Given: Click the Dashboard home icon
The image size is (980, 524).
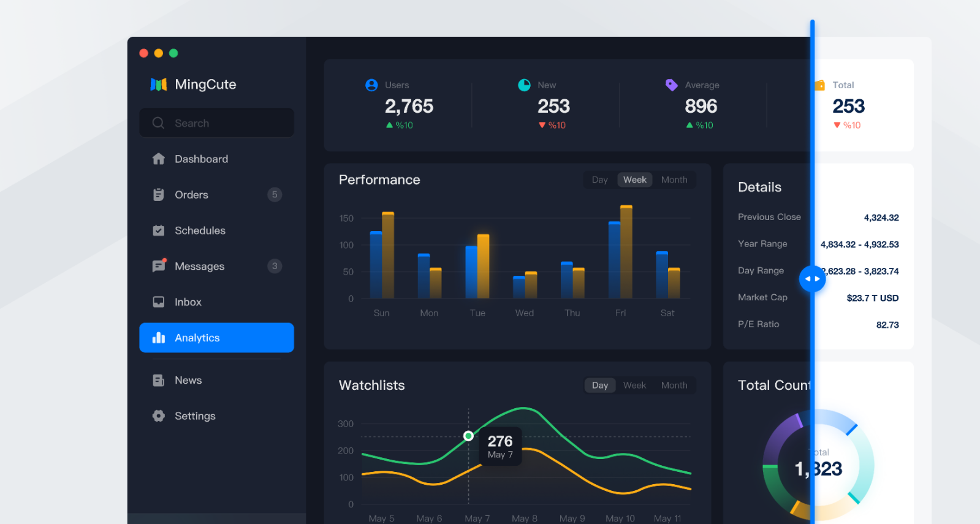Looking at the screenshot, I should pos(159,159).
